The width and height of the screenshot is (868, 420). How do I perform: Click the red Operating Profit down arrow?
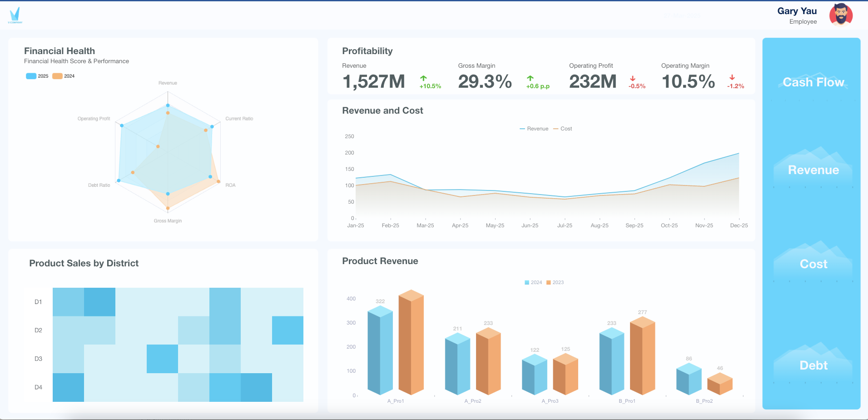point(633,79)
